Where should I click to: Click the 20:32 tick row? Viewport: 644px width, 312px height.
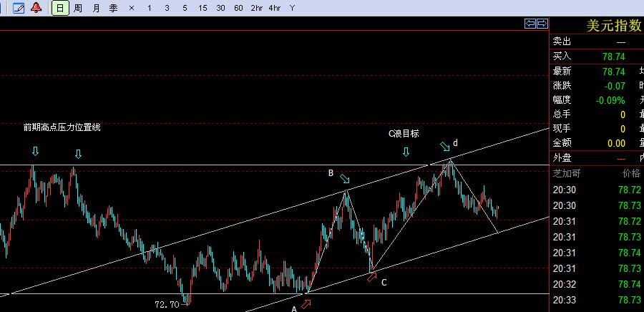(597, 284)
